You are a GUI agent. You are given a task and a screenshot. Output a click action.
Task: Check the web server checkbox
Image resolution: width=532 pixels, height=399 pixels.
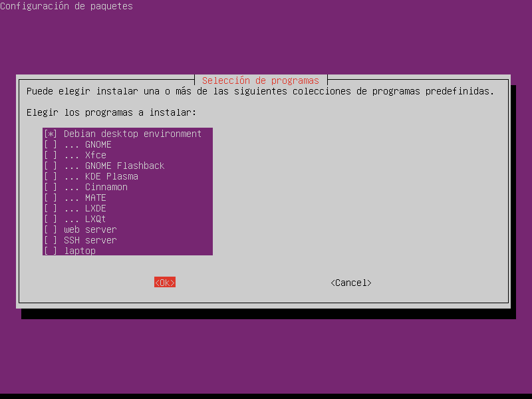(50, 229)
